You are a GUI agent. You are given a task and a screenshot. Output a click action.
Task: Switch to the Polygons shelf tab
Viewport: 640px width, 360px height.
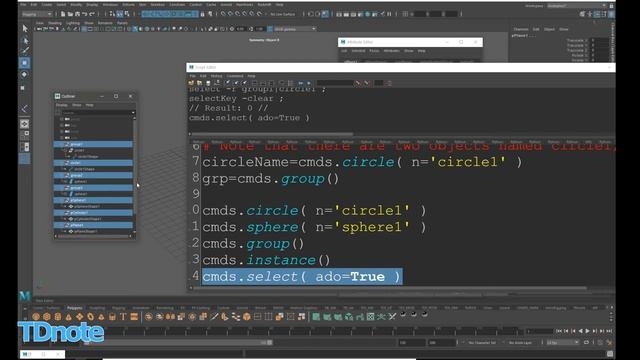pyautogui.click(x=75, y=308)
